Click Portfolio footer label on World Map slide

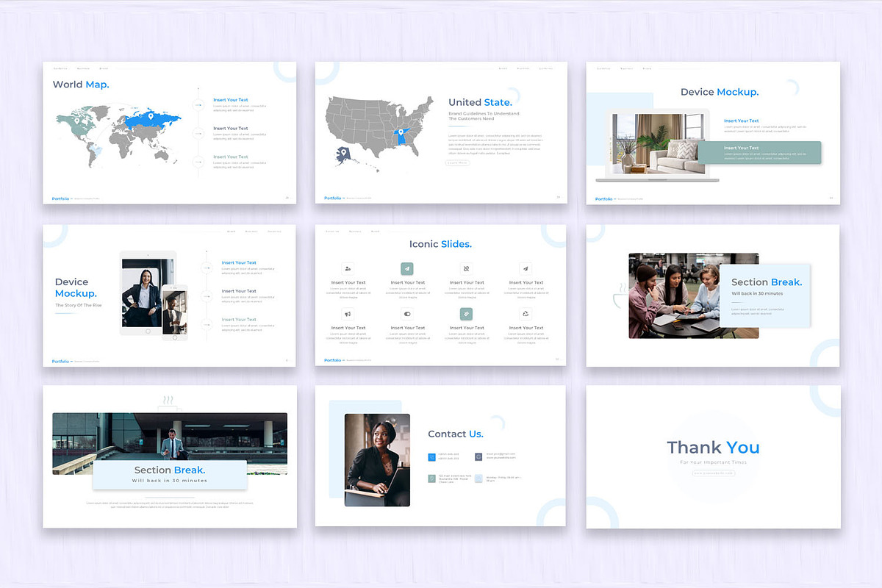(x=60, y=198)
